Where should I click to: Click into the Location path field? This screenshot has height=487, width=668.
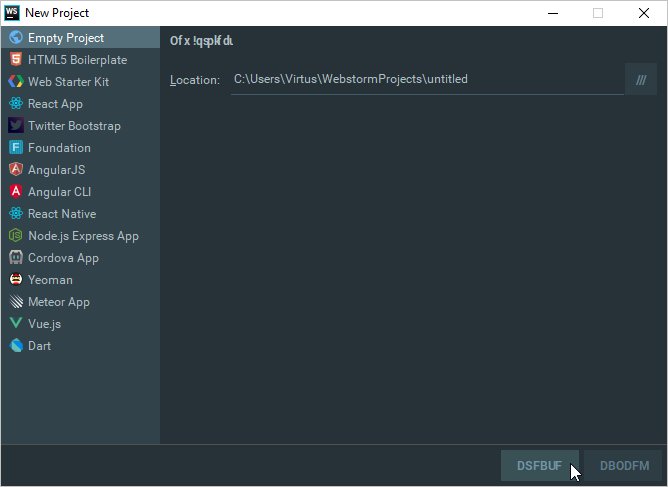click(x=427, y=79)
